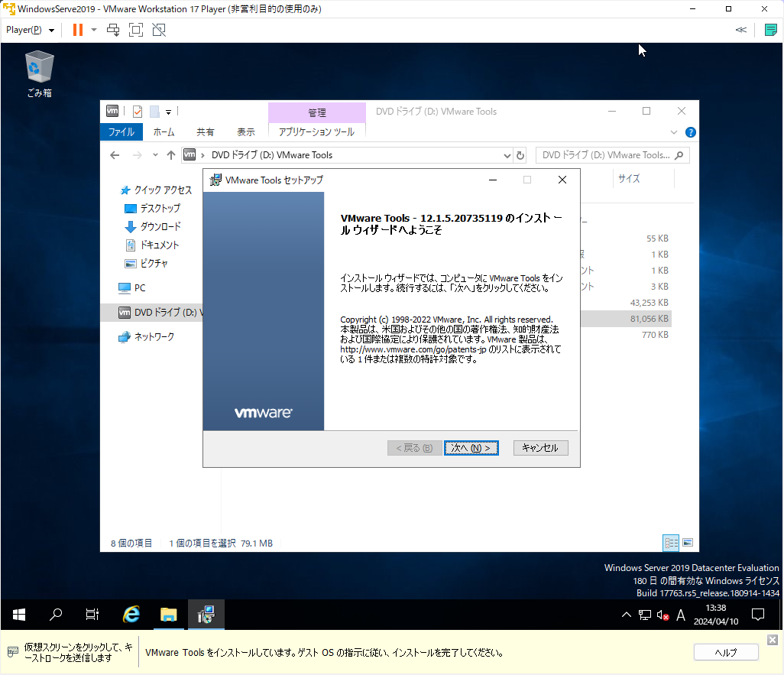This screenshot has width=784, height=675.
Task: Click ヘルプ button in VMware notification bar
Action: 726,653
